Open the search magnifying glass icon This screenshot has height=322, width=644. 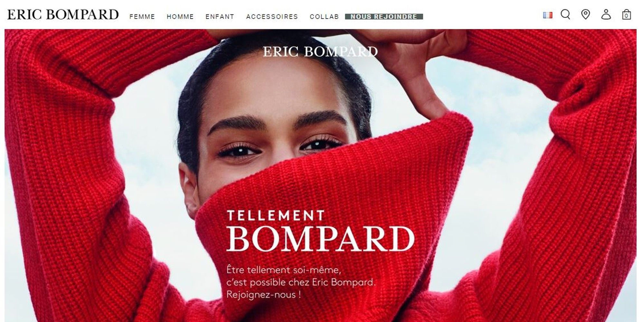tap(565, 14)
